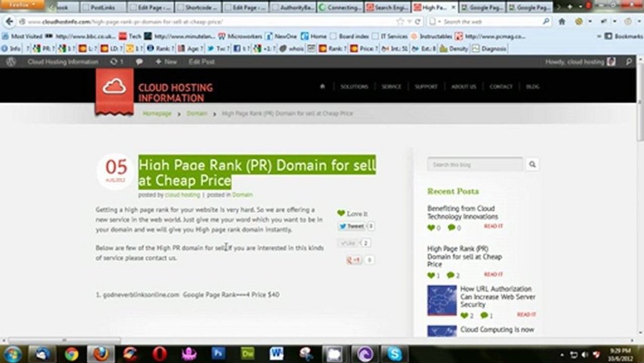Screen dimensions: 644x363
Task: Click the admin bar search magnifier icon
Action: 629,62
